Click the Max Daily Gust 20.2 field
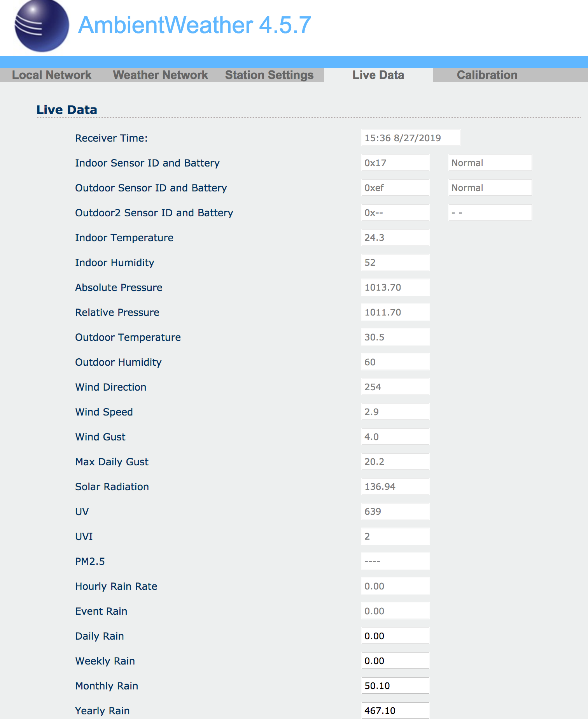The height and width of the screenshot is (719, 588). point(395,461)
